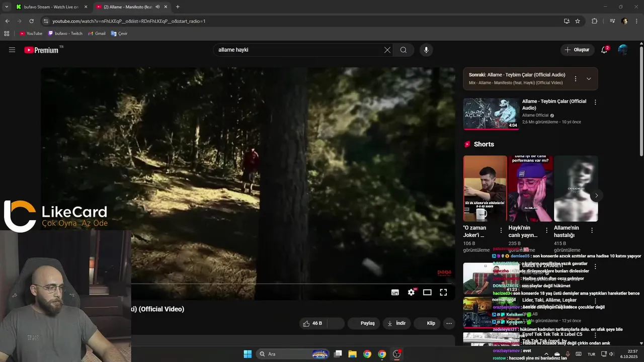Toggle subtitles in the video player
Image resolution: width=644 pixels, height=362 pixels.
pyautogui.click(x=395, y=292)
